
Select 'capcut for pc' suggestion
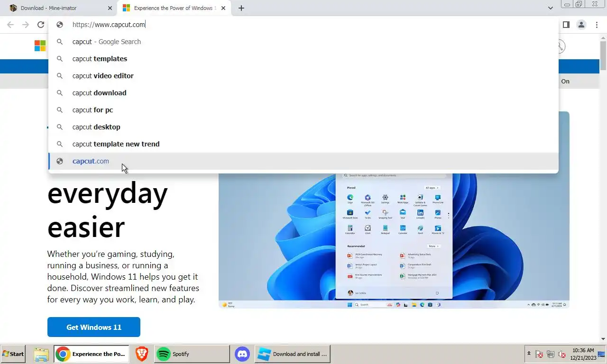[x=303, y=110]
